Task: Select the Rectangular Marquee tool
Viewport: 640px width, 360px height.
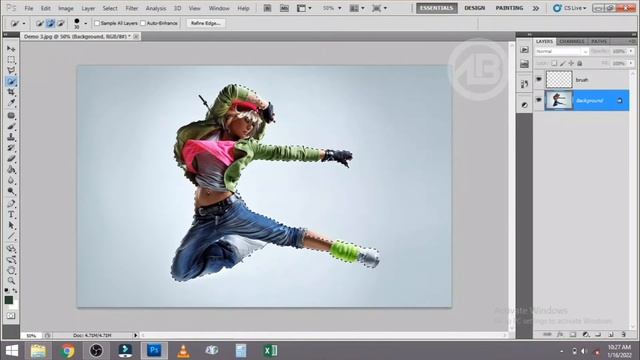Action: click(x=11, y=60)
